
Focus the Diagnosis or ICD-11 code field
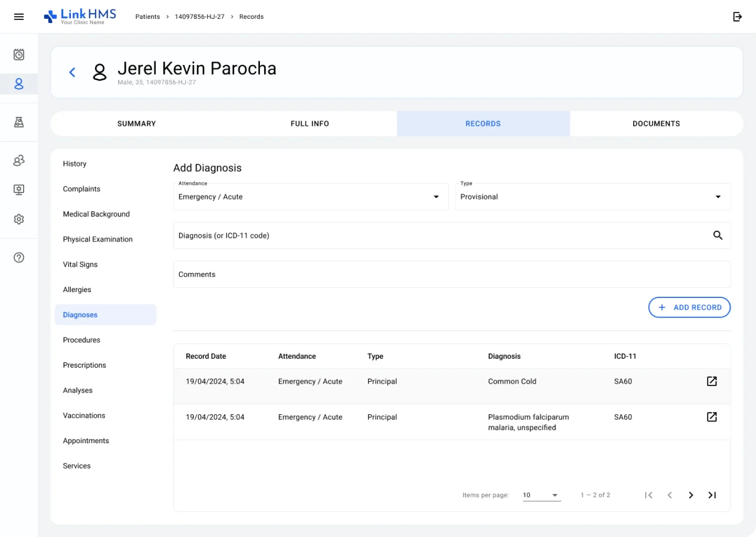click(452, 235)
